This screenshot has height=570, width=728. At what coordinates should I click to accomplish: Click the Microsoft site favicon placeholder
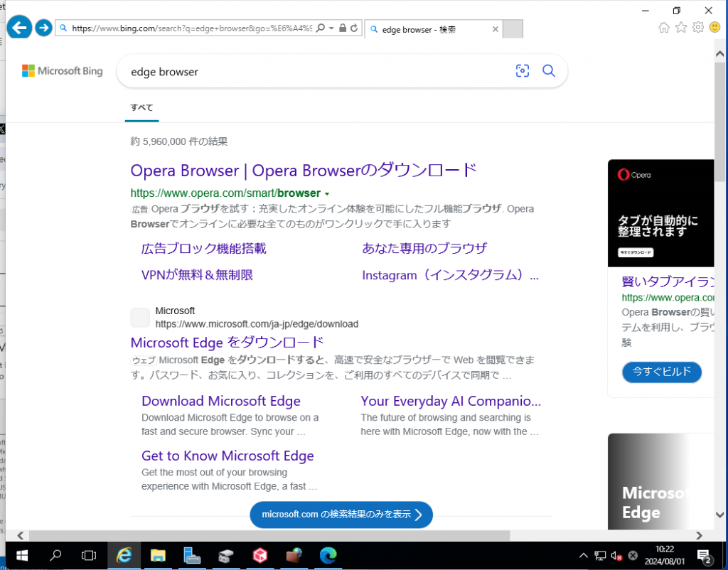pos(140,318)
